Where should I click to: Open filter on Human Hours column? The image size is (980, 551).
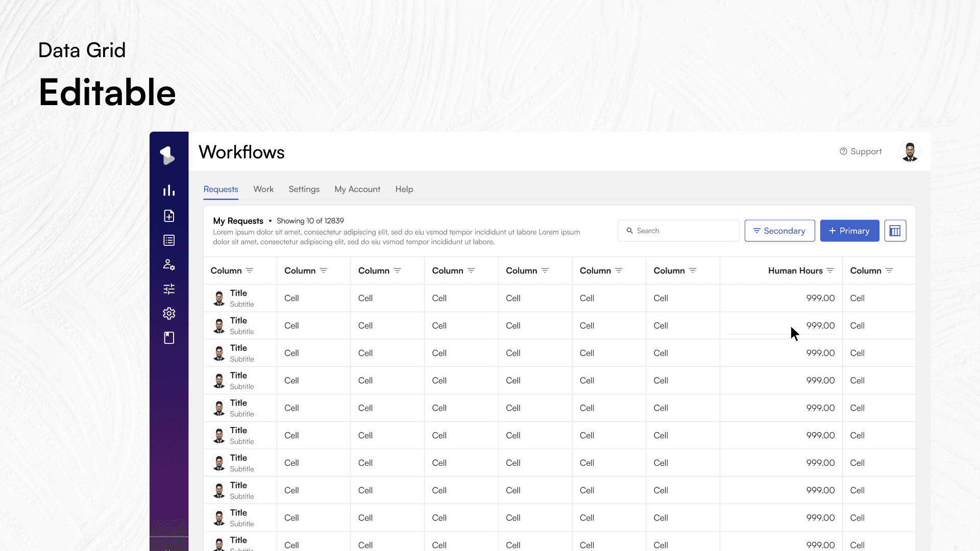pos(830,271)
